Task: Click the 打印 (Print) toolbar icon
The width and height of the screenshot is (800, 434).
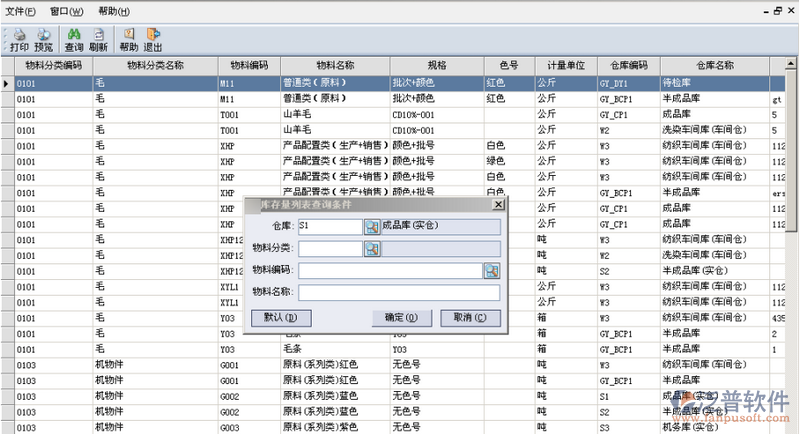Action: coord(18,39)
